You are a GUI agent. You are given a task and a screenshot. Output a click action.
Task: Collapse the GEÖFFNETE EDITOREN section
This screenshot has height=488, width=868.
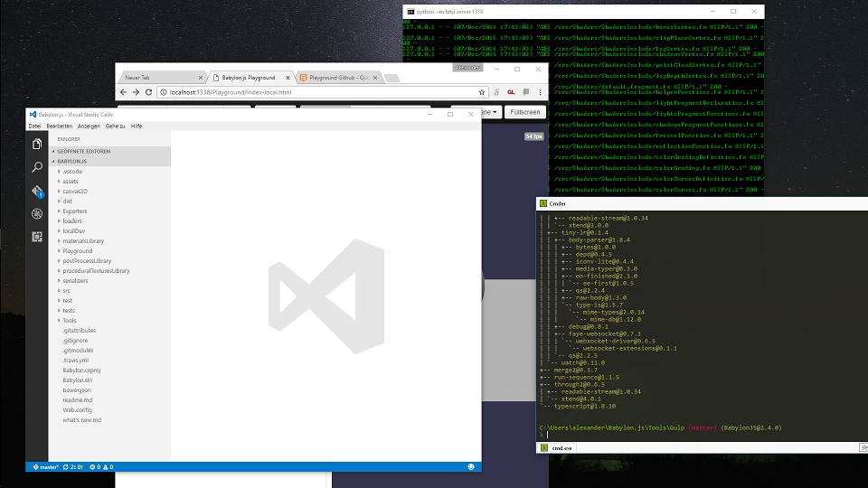click(x=83, y=151)
